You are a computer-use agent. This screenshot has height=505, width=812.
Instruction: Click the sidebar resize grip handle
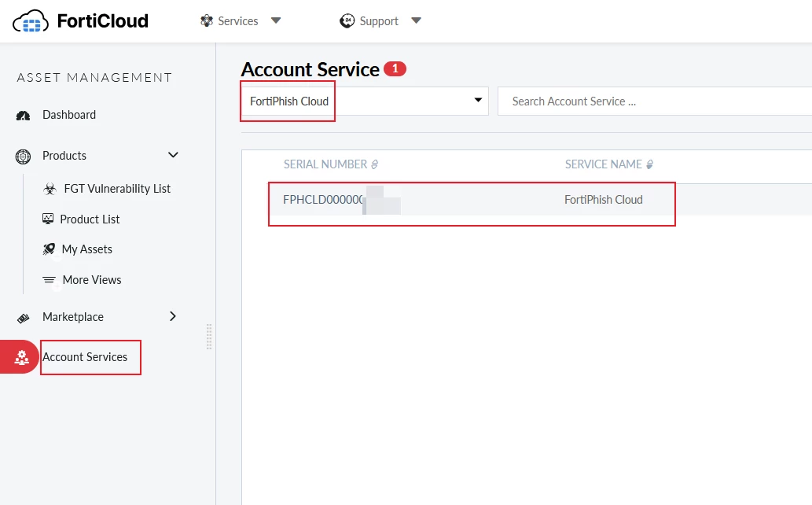coord(208,337)
